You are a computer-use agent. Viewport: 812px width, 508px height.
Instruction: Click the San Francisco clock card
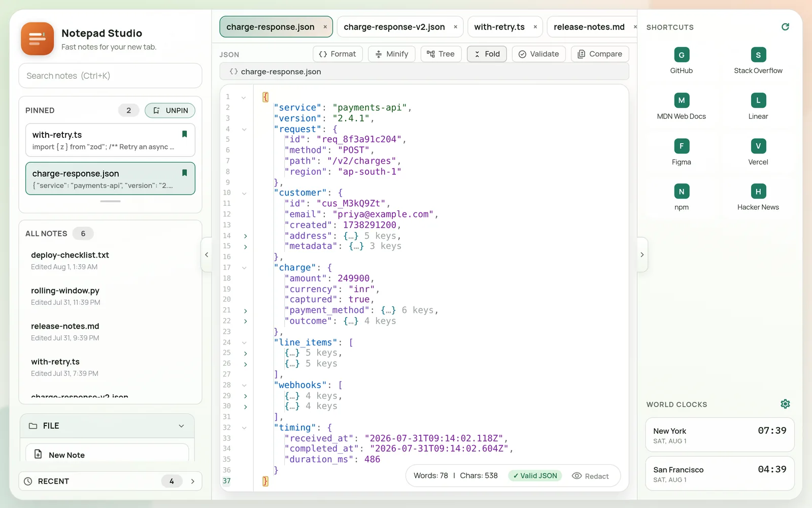coord(720,473)
